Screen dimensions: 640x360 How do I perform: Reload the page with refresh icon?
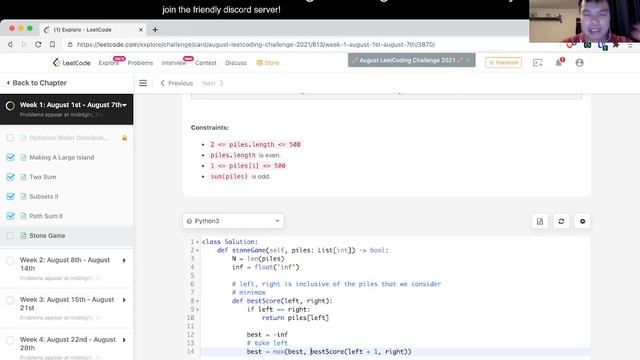(x=38, y=44)
